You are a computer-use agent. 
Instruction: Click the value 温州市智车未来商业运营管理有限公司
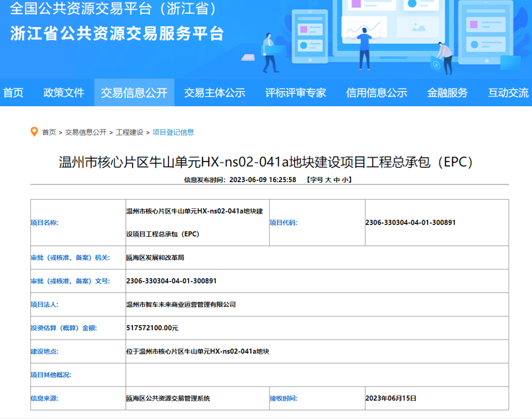pyautogui.click(x=181, y=304)
